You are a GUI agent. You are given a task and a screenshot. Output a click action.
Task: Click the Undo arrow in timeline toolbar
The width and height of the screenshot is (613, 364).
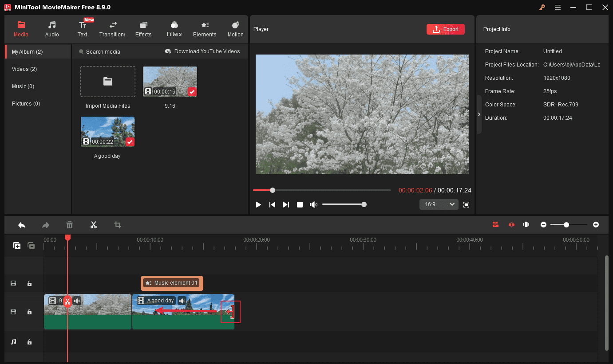click(22, 225)
